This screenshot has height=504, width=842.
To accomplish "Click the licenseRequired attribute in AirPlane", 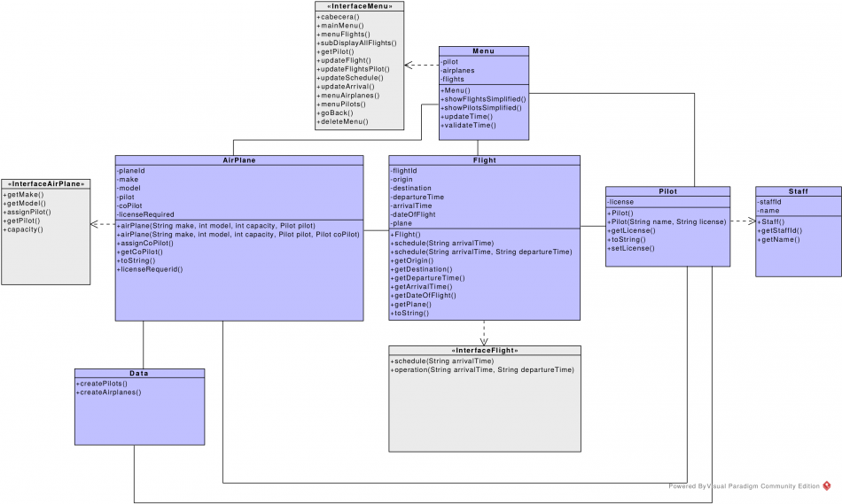I will click(x=147, y=214).
